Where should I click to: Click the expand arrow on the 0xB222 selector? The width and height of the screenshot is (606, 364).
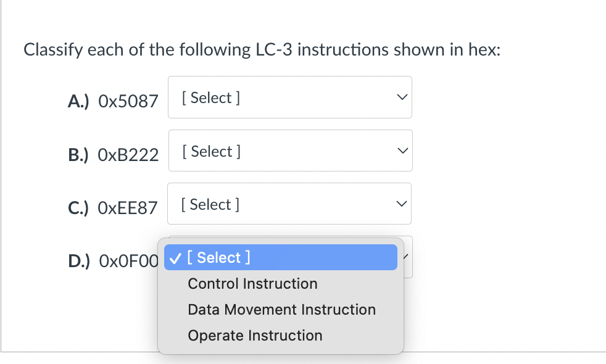(x=402, y=150)
